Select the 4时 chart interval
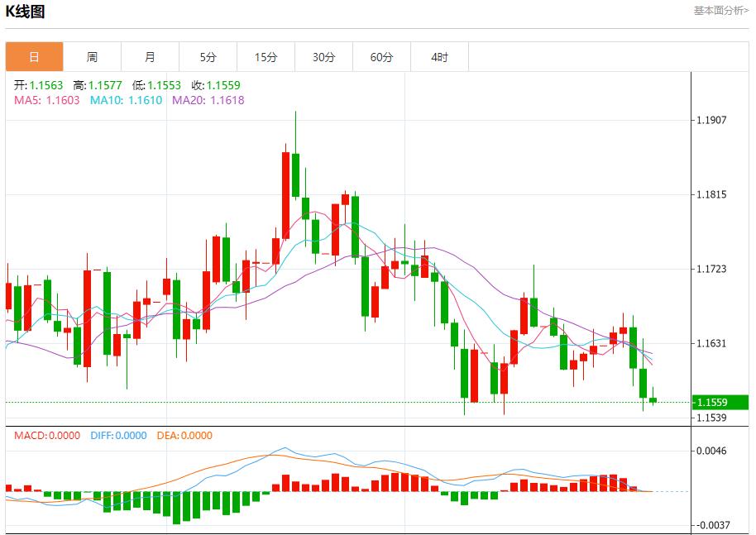The width and height of the screenshot is (756, 535). point(438,56)
